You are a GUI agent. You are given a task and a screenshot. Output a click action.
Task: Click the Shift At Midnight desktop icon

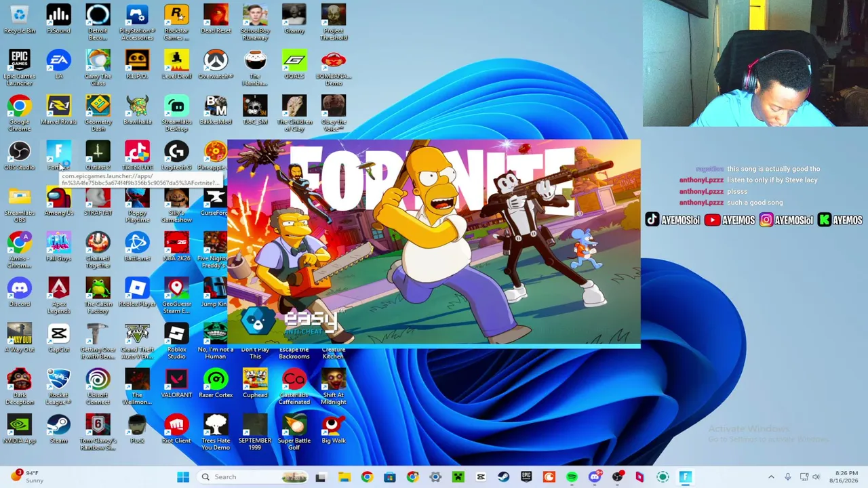(333, 386)
